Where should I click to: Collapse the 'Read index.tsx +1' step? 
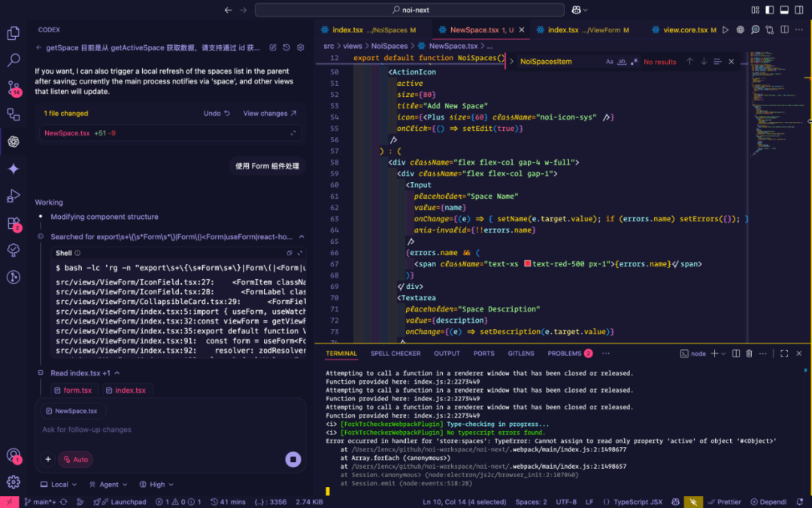pos(117,373)
